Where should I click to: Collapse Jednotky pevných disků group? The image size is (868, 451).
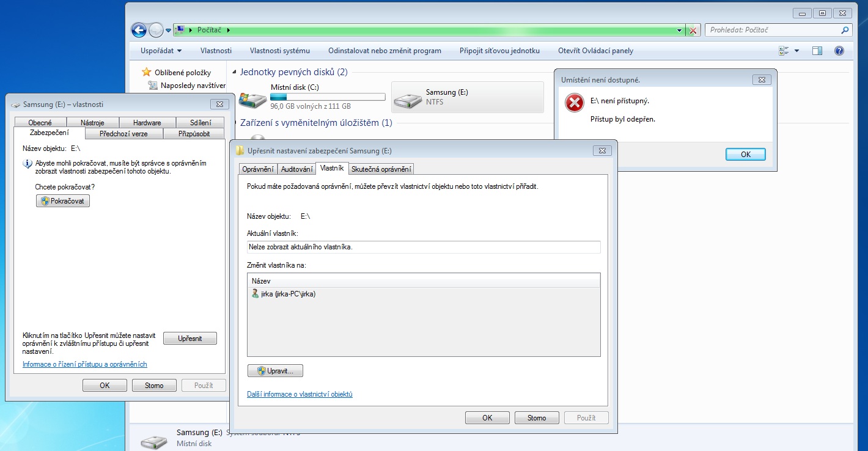(x=235, y=72)
